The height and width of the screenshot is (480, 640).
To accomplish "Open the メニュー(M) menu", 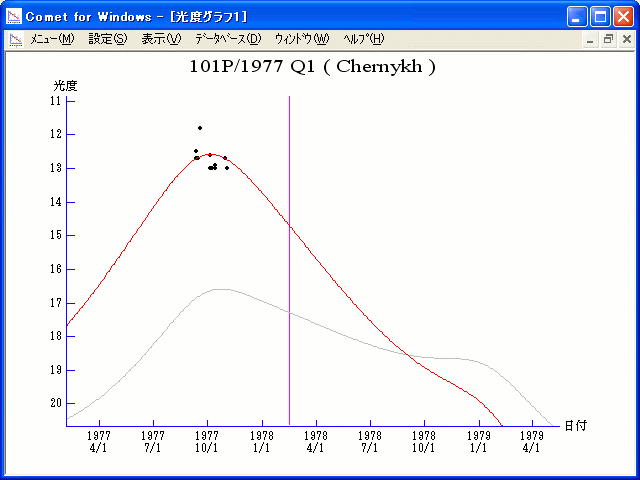I will 52,39.
